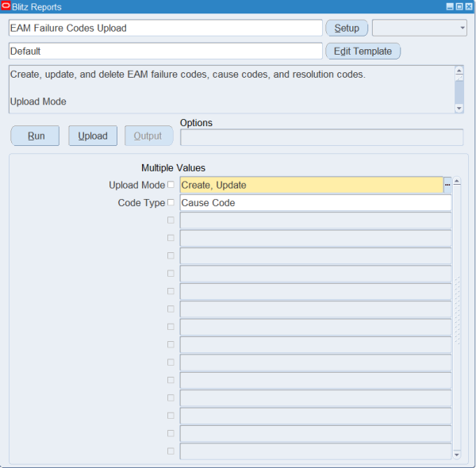
Task: Click the EAM Failure Codes Upload report name field
Action: 166,28
